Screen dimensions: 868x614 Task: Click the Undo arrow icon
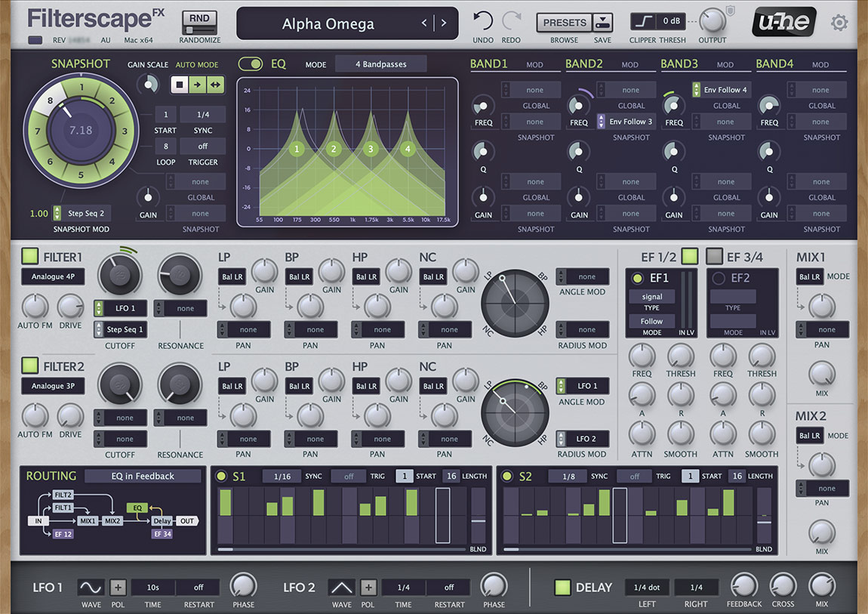click(484, 21)
